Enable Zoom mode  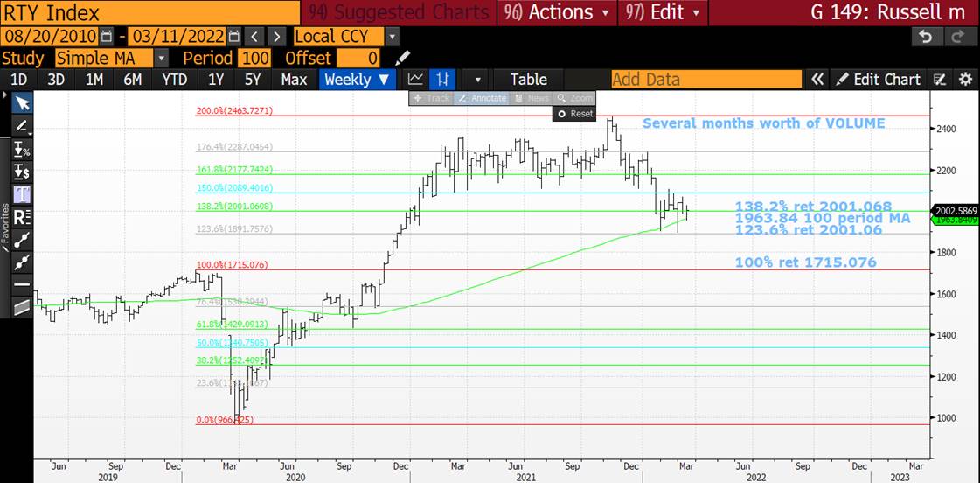pos(574,98)
